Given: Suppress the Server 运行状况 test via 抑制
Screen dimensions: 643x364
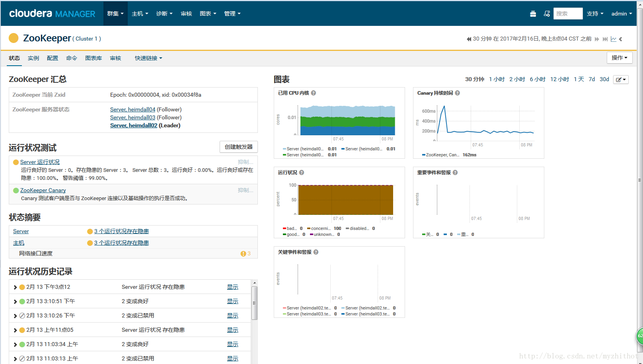Looking at the screenshot, I should tap(246, 162).
